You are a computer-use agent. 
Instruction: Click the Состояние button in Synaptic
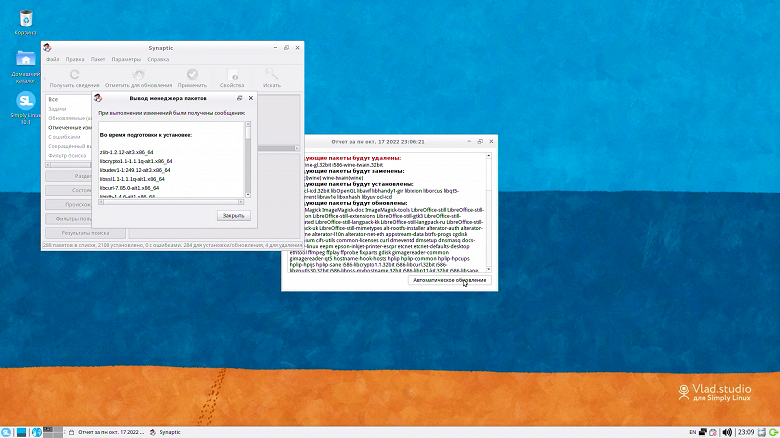(68, 190)
